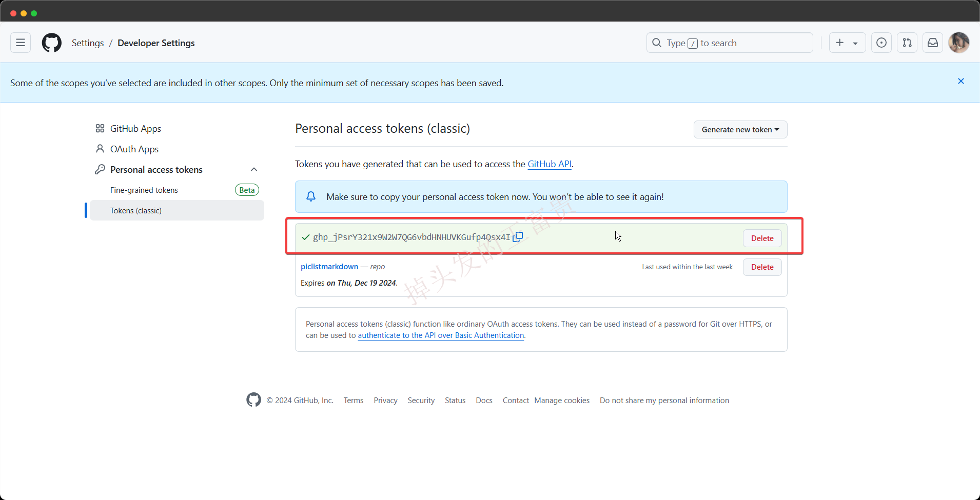Open footer Terms link
Viewport: 980px width, 500px height.
click(354, 401)
